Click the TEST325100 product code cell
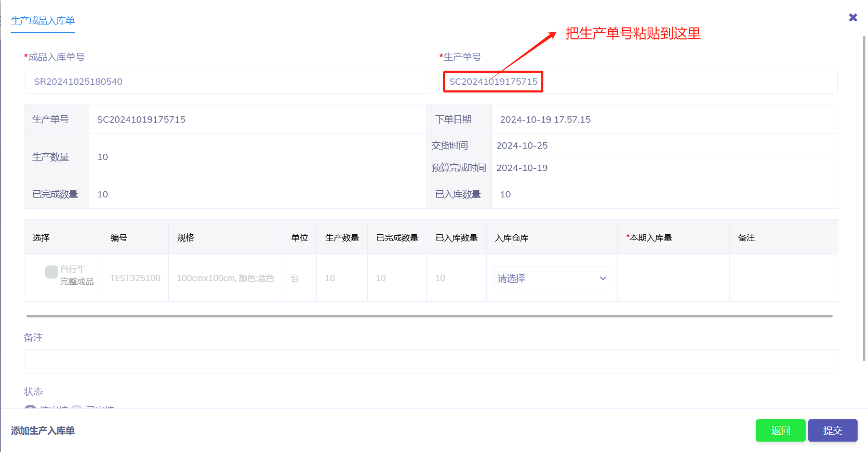Image resolution: width=868 pixels, height=452 pixels. coord(135,278)
